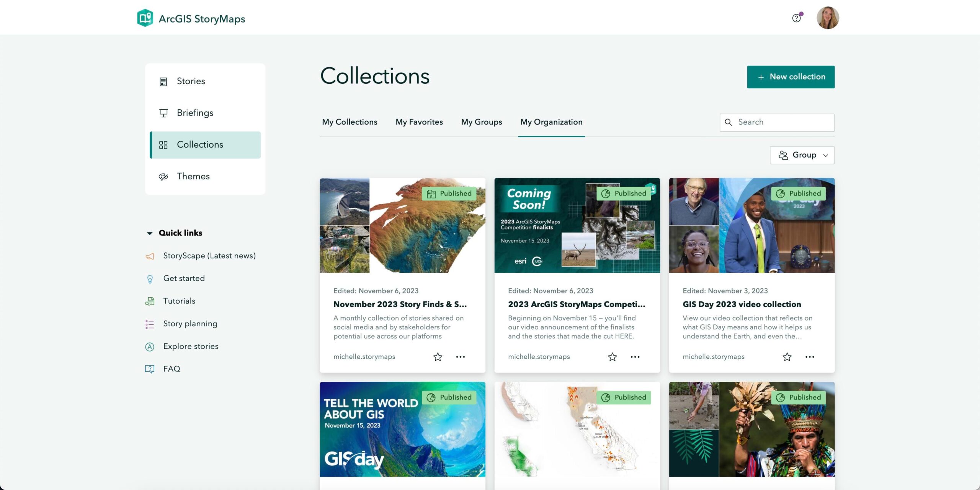Click the Collections page heading
Image resolution: width=980 pixels, height=490 pixels.
click(x=375, y=76)
